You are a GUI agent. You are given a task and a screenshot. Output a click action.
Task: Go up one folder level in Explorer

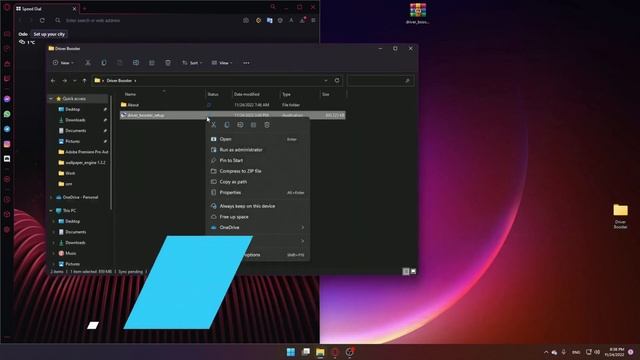84,81
